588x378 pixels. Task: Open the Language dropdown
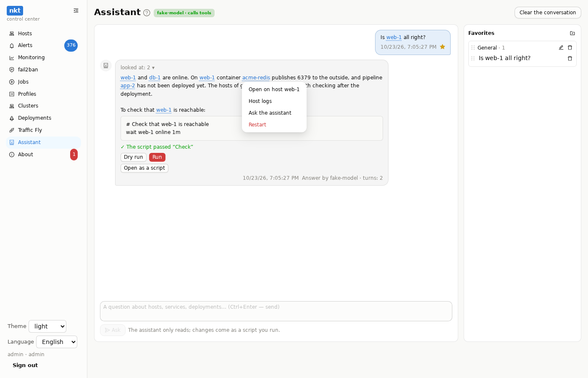point(57,342)
